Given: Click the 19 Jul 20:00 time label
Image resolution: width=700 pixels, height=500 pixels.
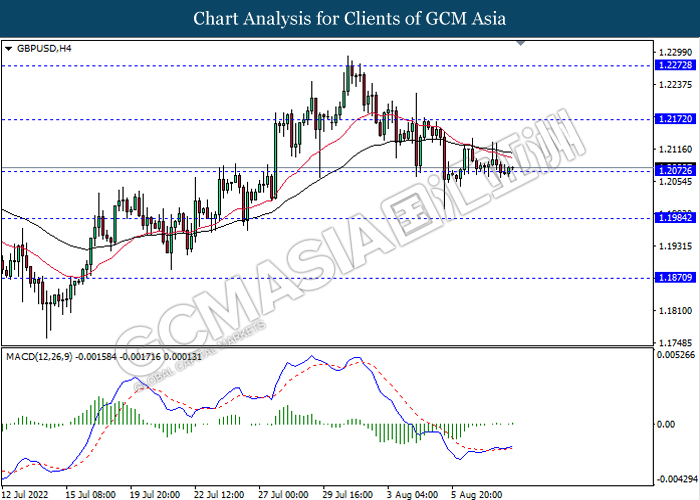Looking at the screenshot, I should point(155,495).
